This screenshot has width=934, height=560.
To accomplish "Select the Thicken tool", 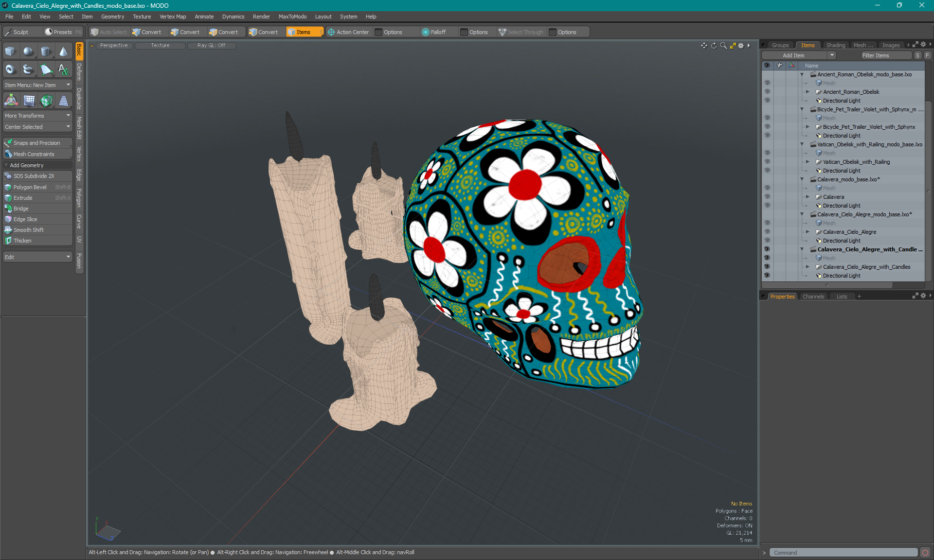I will [36, 240].
